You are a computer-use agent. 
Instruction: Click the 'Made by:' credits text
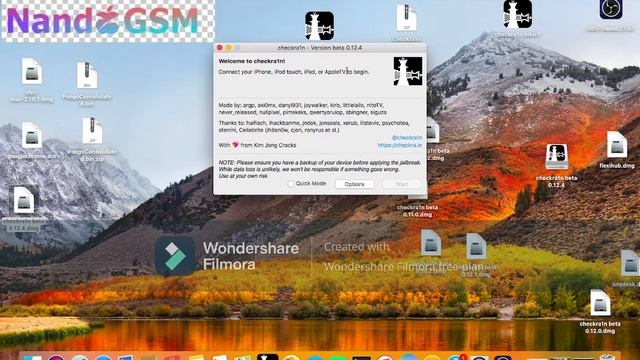point(302,109)
